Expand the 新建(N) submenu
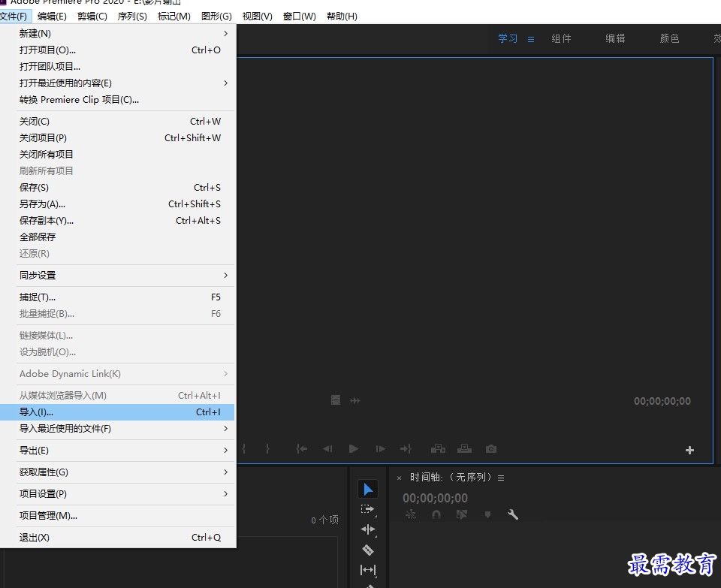The height and width of the screenshot is (588, 721). click(117, 34)
